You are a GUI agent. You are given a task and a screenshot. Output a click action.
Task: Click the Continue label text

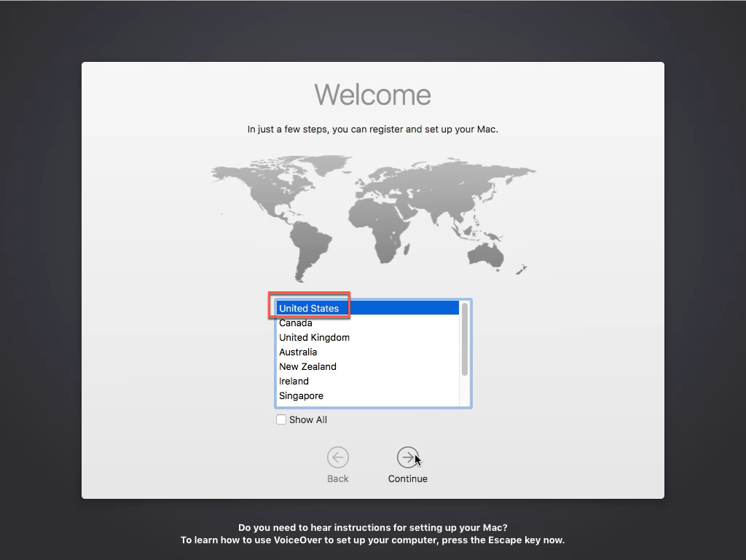click(408, 478)
